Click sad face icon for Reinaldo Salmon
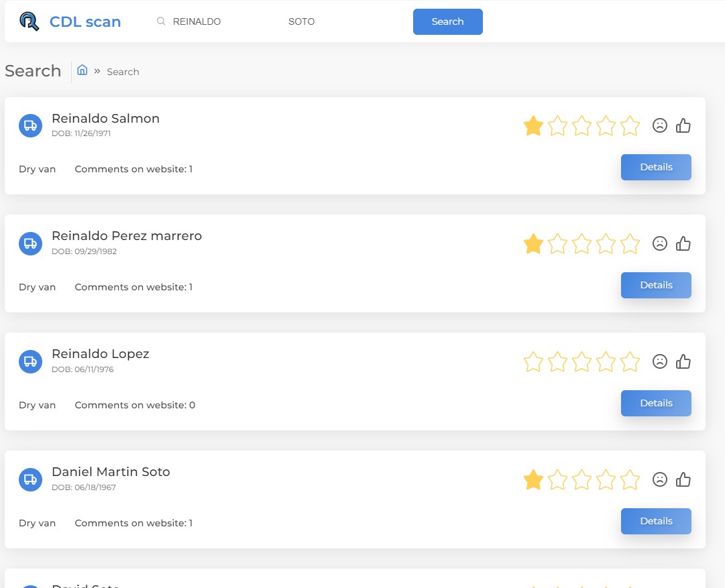 point(660,125)
